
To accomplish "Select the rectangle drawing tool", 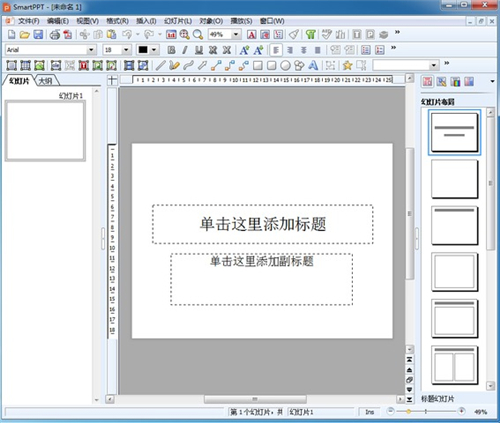I will tap(258, 65).
